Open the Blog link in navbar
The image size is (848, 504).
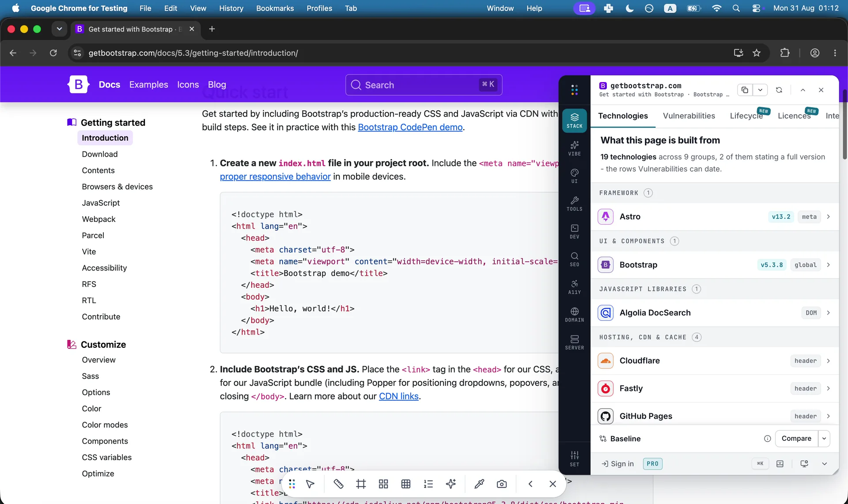(x=217, y=85)
